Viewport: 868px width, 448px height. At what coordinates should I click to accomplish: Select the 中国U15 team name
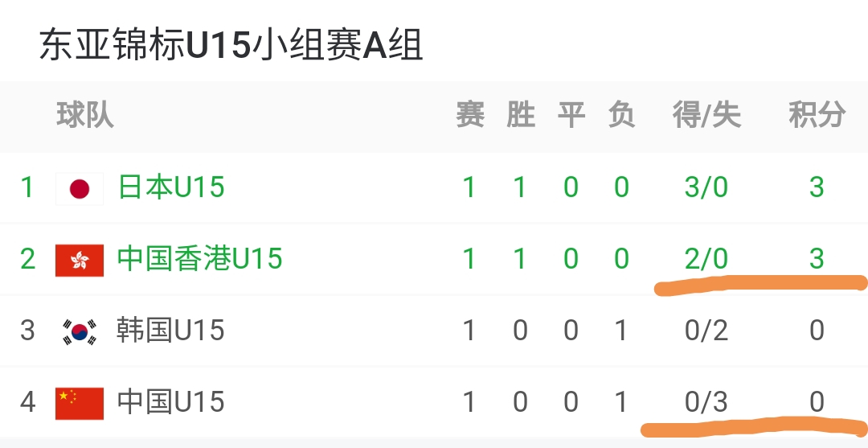(171, 402)
